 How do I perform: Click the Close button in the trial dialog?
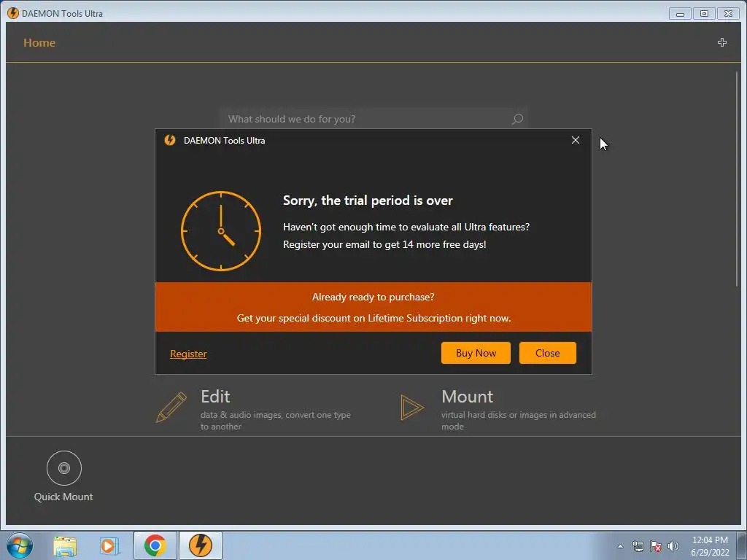point(547,353)
